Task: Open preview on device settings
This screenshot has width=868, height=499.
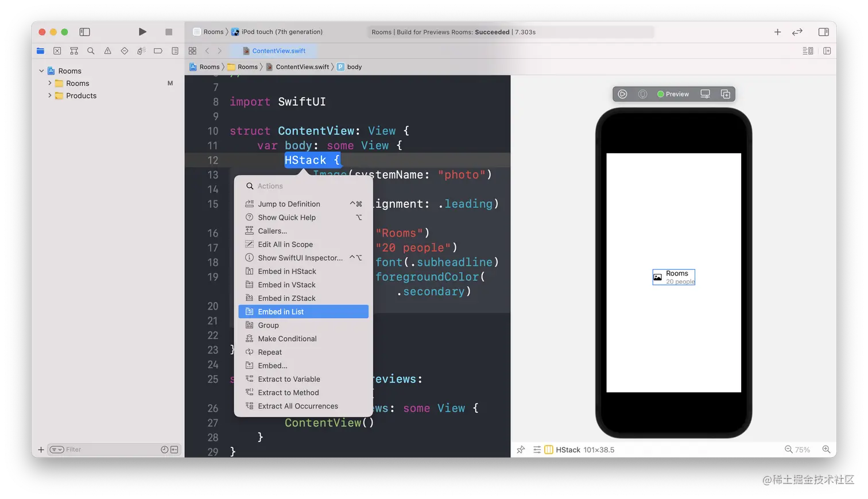Action: click(x=705, y=94)
